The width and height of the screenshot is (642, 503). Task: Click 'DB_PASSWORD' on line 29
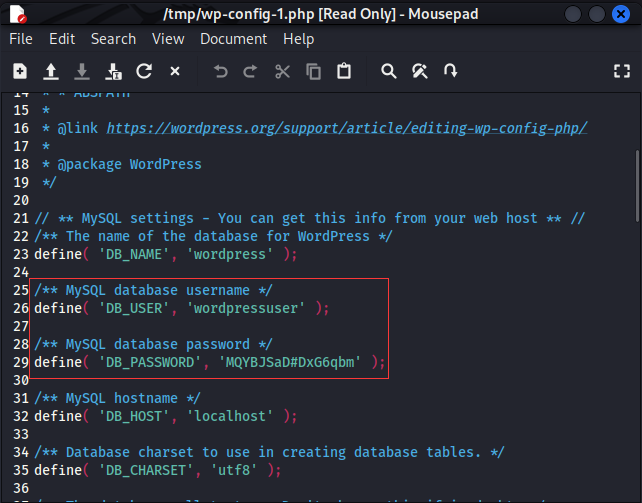pos(150,362)
